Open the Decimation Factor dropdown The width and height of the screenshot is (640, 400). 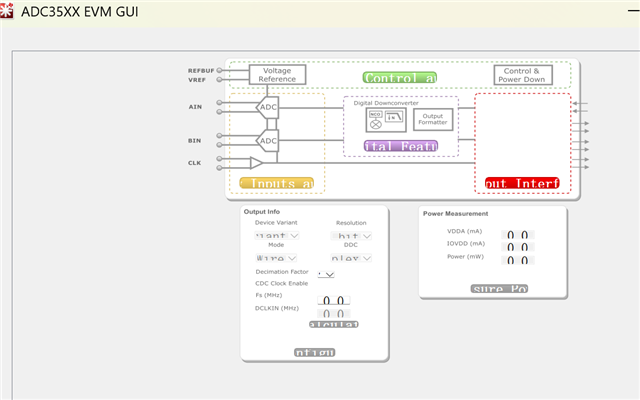click(x=326, y=275)
